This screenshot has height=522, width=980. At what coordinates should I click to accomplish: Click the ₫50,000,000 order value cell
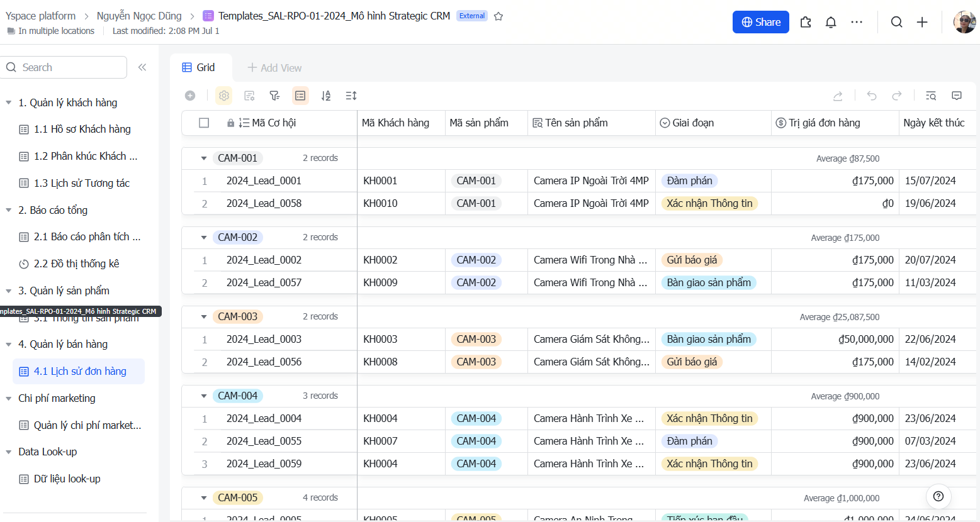[x=835, y=339]
